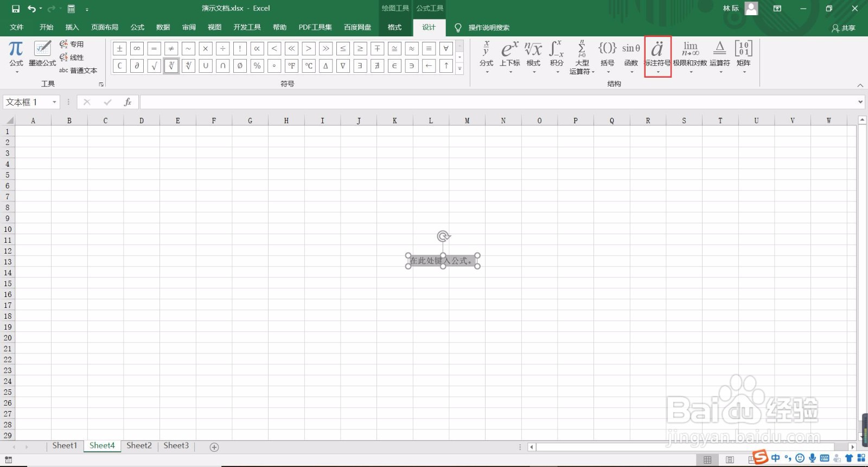Click the Share (共享) button
Viewport: 868px width, 467px height.
844,28
